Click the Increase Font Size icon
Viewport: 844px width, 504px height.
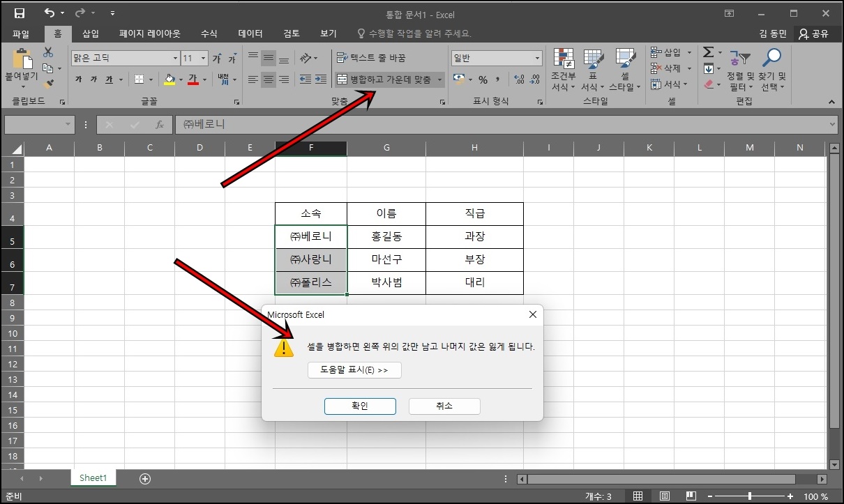point(218,59)
